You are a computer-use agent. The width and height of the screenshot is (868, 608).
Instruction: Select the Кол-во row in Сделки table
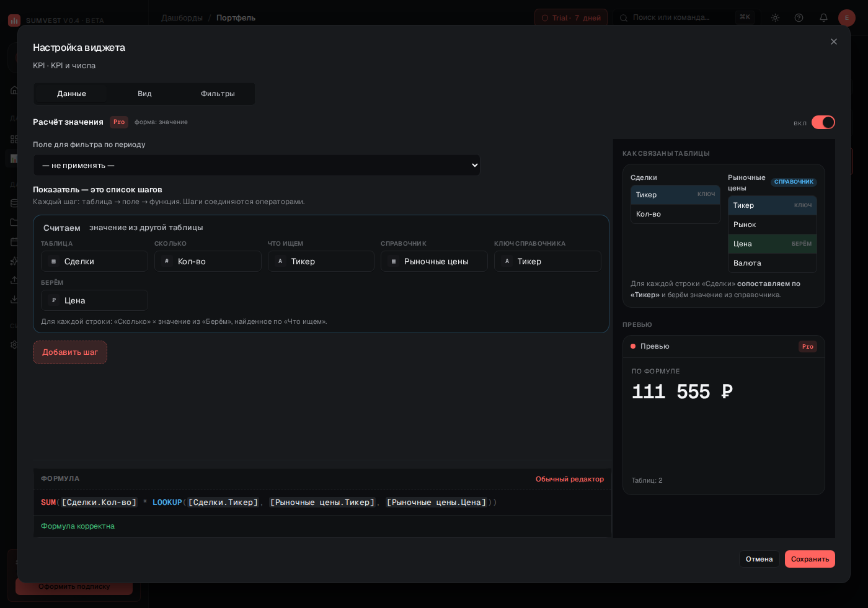pyautogui.click(x=675, y=214)
